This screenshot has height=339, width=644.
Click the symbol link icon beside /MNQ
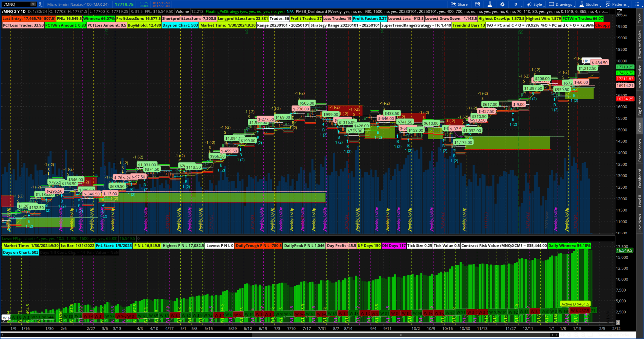41,4
